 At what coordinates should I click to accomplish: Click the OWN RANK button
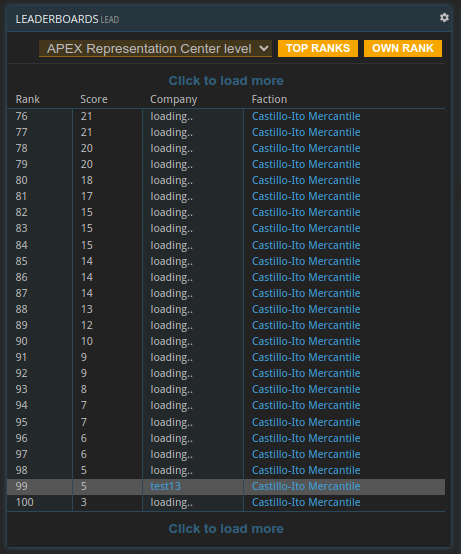click(x=402, y=48)
